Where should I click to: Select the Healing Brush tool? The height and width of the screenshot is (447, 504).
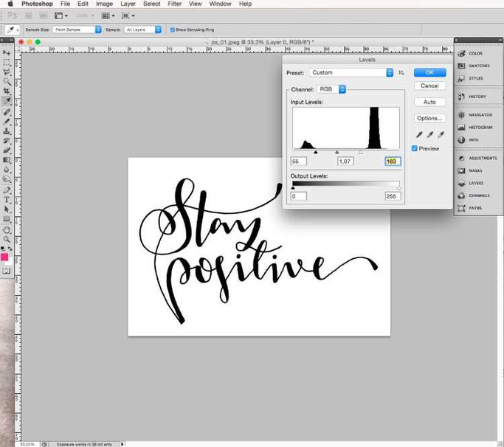pyautogui.click(x=7, y=111)
